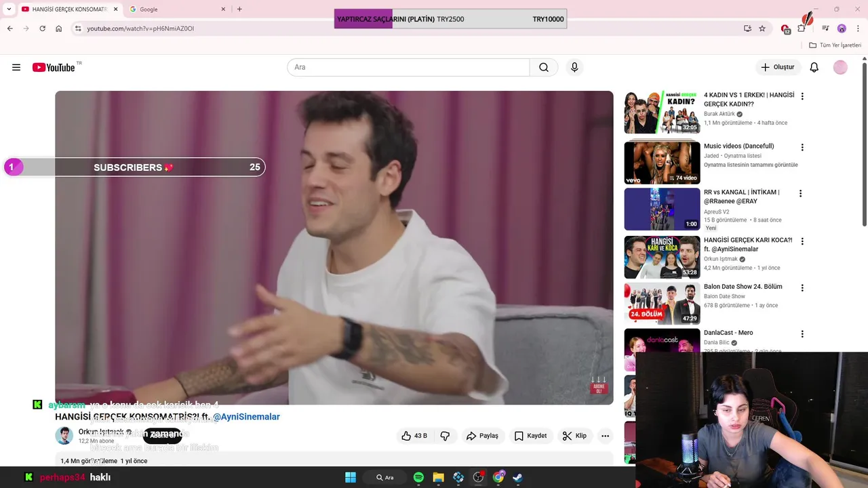Start voice search with microphone icon
868x488 pixels.
point(574,67)
